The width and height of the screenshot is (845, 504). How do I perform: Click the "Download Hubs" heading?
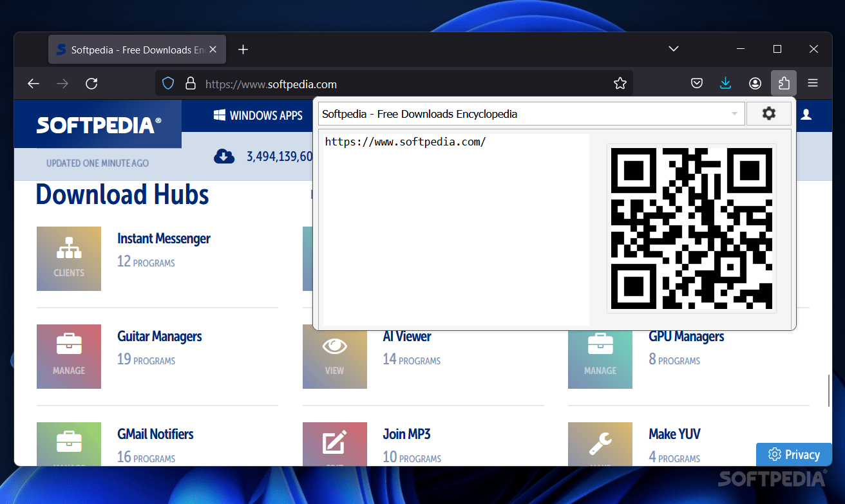click(122, 194)
